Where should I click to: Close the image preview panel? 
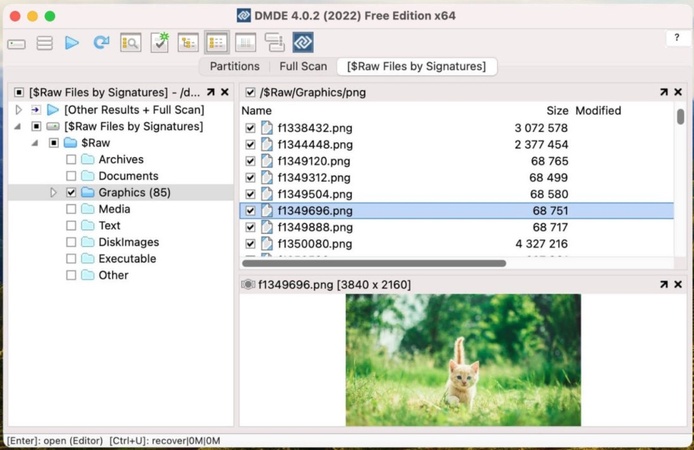678,285
